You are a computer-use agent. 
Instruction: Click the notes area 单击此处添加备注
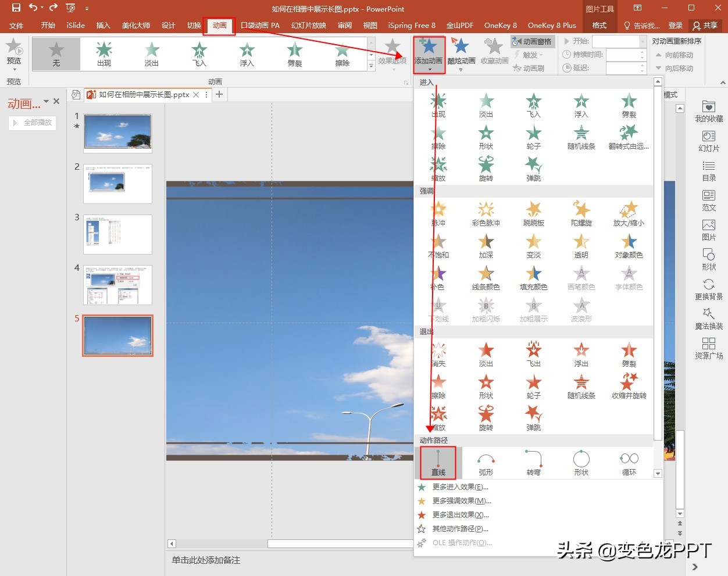click(x=206, y=560)
